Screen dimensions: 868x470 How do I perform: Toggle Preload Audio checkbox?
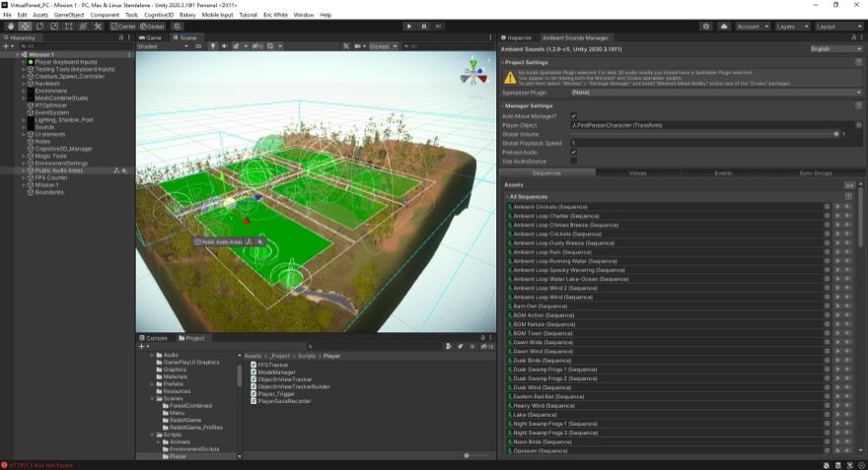tap(573, 152)
